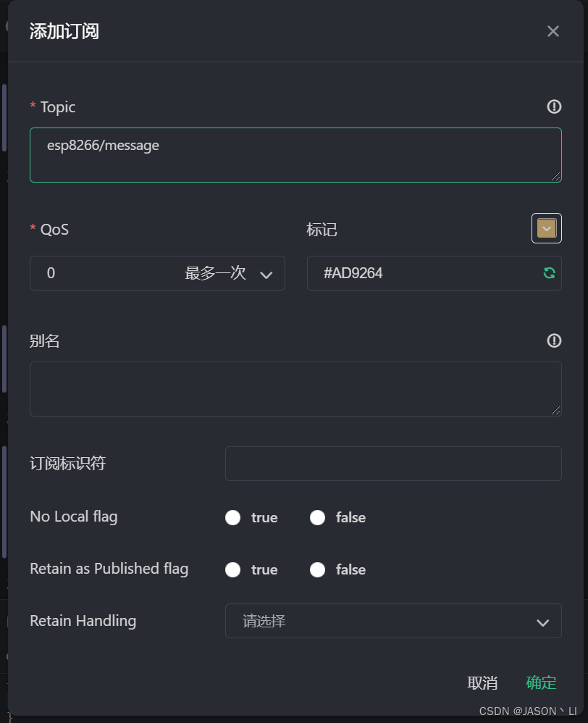Set Retain as Published flag to false
588x723 pixels.
[317, 569]
